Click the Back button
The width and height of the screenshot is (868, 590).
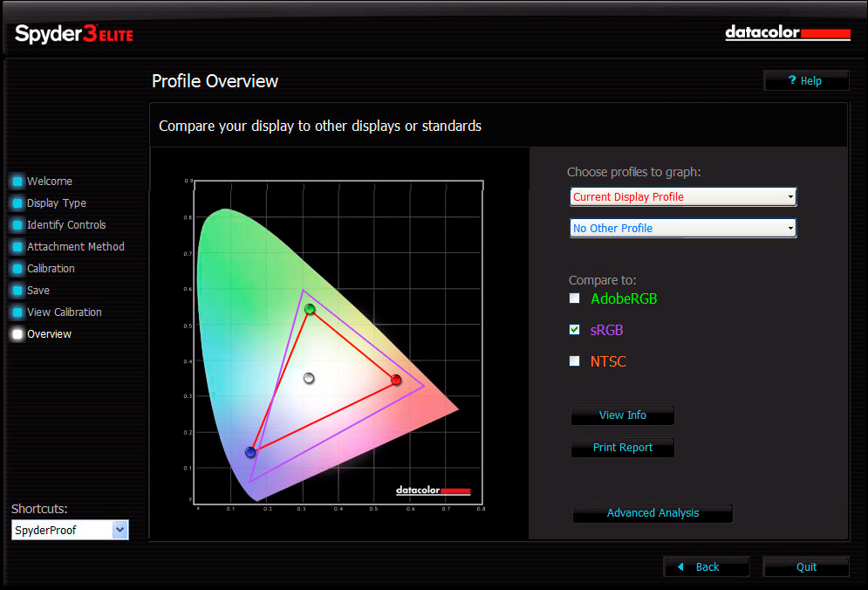pyautogui.click(x=707, y=566)
